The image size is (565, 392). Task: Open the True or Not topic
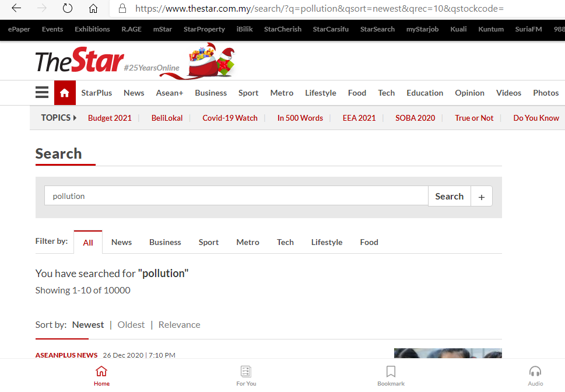coord(474,118)
